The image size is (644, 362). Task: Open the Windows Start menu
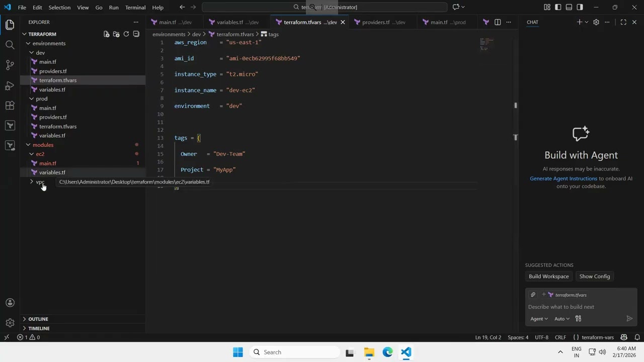pos(238,352)
